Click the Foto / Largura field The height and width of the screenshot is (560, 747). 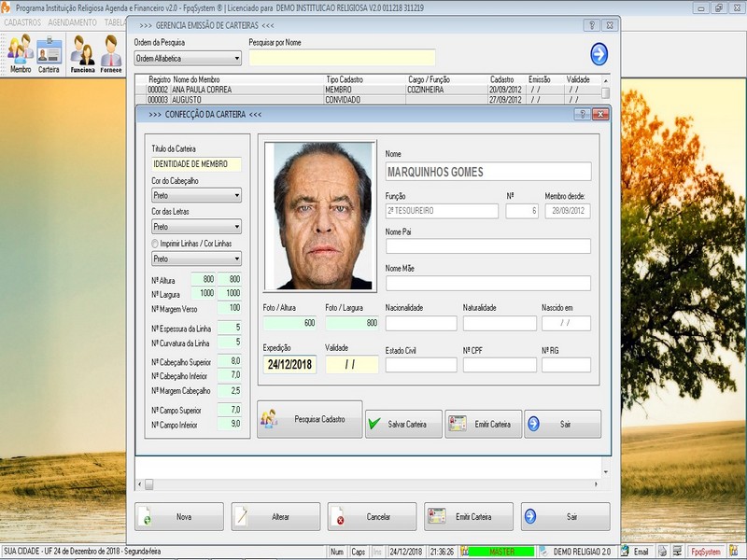pos(352,323)
